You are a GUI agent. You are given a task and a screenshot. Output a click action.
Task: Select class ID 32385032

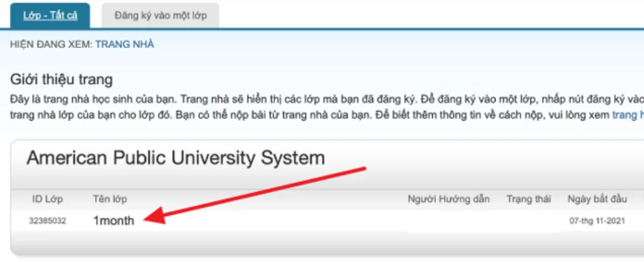pyautogui.click(x=48, y=221)
